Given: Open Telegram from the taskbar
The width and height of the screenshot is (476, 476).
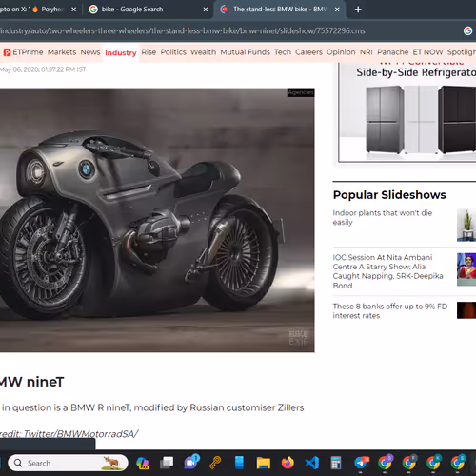Looking at the screenshot, I should [361, 463].
